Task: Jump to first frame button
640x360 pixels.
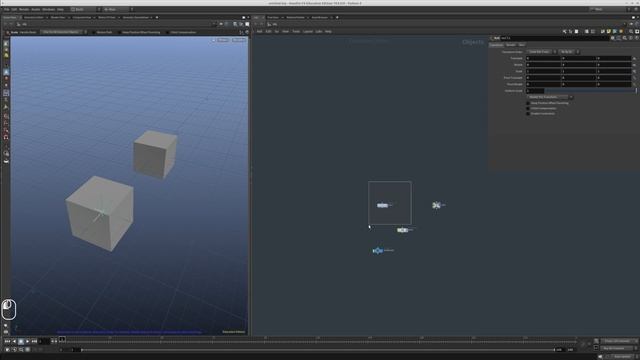Action: (7, 341)
